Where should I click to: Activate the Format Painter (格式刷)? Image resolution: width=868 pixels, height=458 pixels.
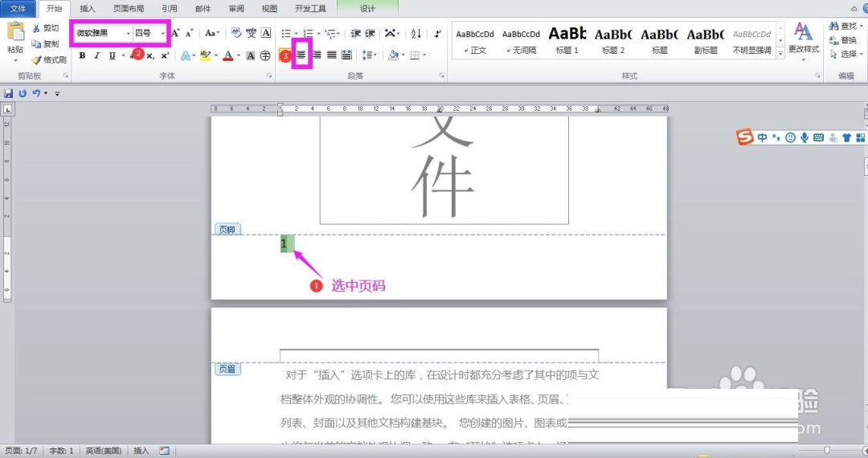[x=49, y=59]
